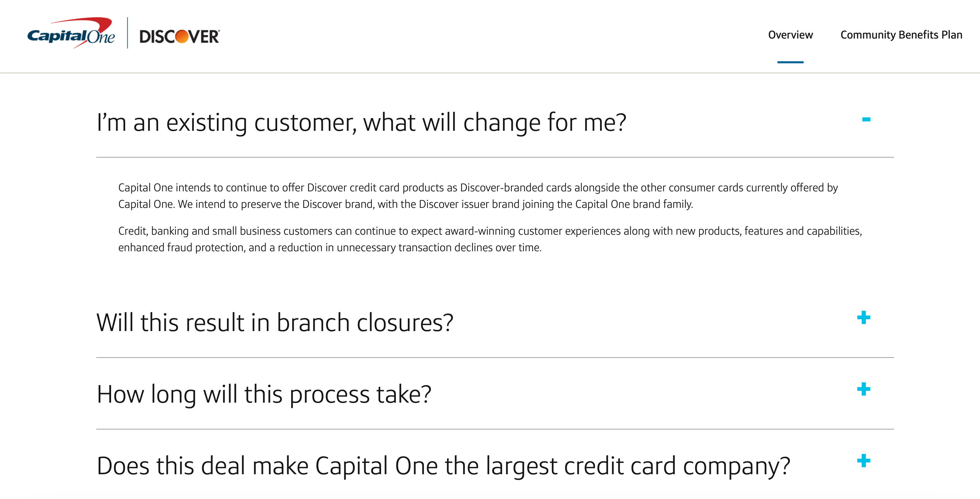The width and height of the screenshot is (980, 499).
Task: Click the plus icon beside largest credit card question
Action: click(864, 460)
